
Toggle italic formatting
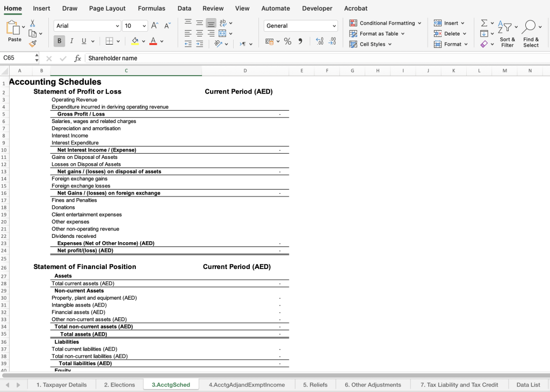pos(71,41)
